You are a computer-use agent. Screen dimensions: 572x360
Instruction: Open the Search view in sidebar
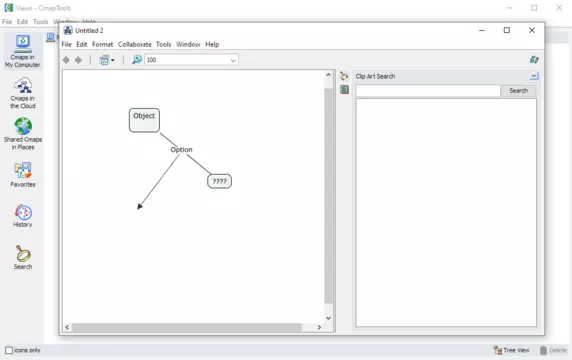tap(23, 258)
